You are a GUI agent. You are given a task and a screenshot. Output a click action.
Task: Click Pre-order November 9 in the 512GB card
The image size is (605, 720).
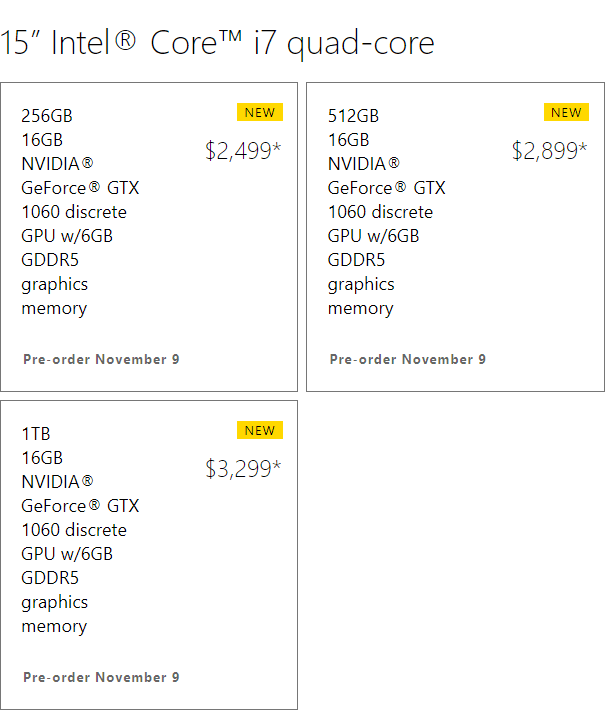[407, 359]
